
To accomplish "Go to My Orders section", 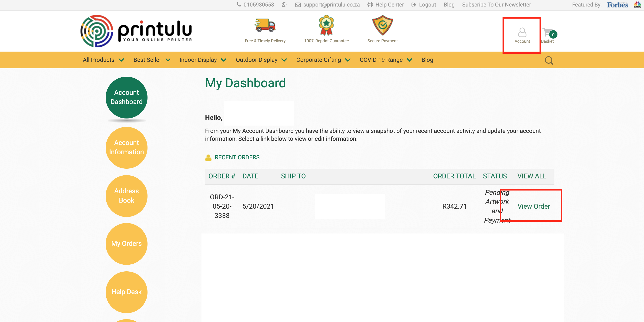I will (127, 244).
